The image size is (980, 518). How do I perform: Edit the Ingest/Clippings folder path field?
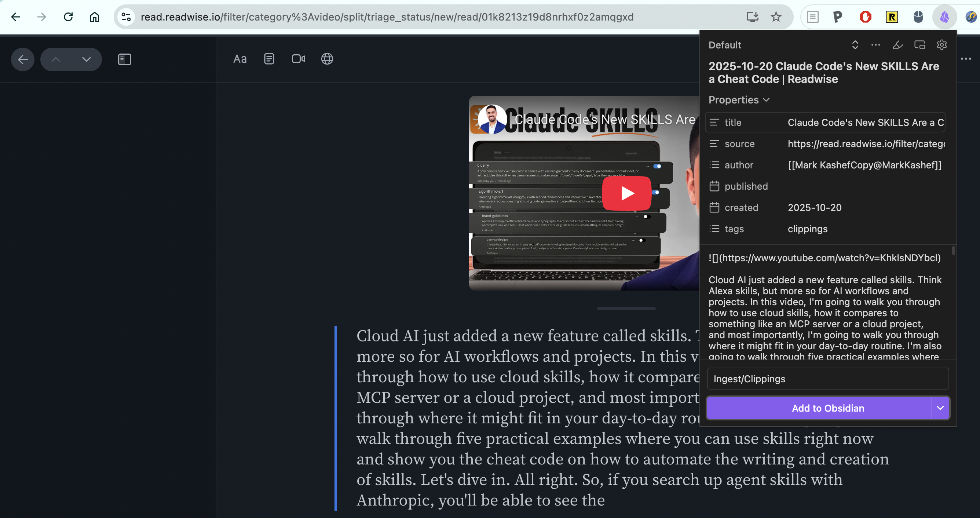827,379
